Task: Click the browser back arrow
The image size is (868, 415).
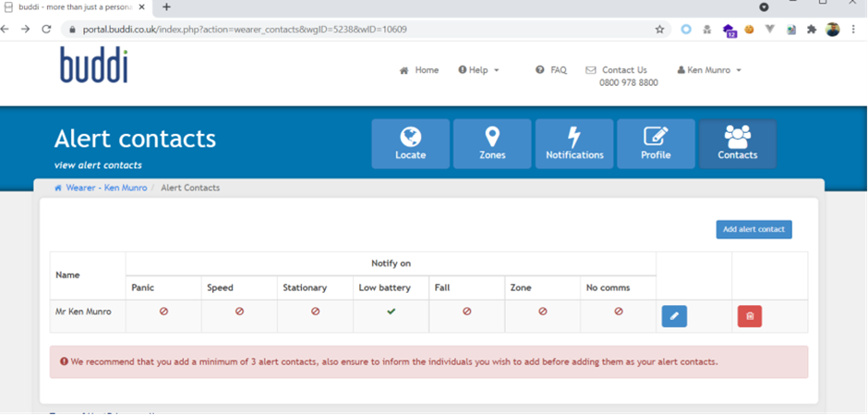Action: [x=6, y=30]
